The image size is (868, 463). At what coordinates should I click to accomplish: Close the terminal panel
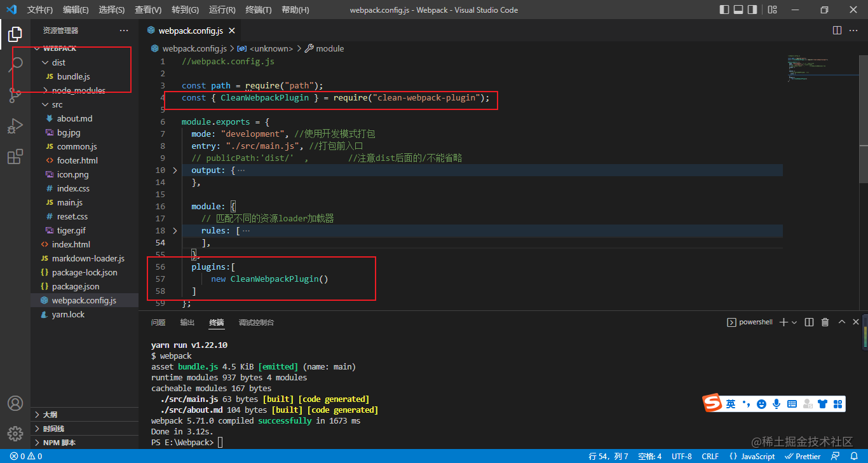pos(857,322)
